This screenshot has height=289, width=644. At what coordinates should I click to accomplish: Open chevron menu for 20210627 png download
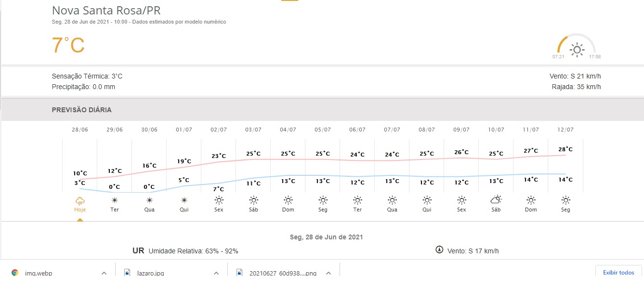328,273
